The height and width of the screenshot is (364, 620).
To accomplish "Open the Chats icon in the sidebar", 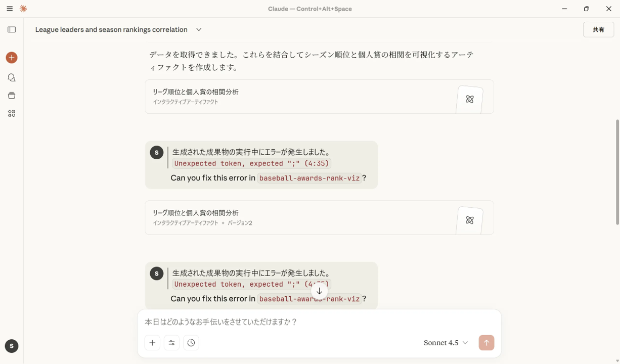I will [11, 77].
